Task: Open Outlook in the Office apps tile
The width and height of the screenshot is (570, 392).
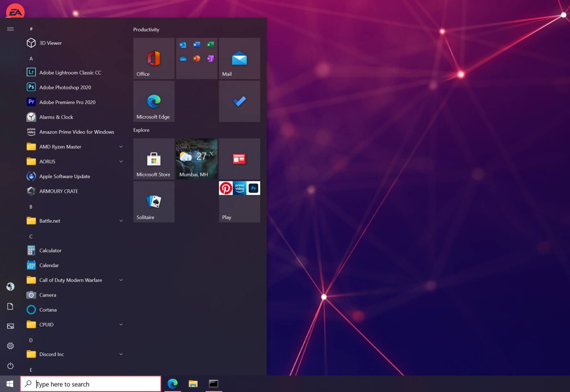Action: 183,45
